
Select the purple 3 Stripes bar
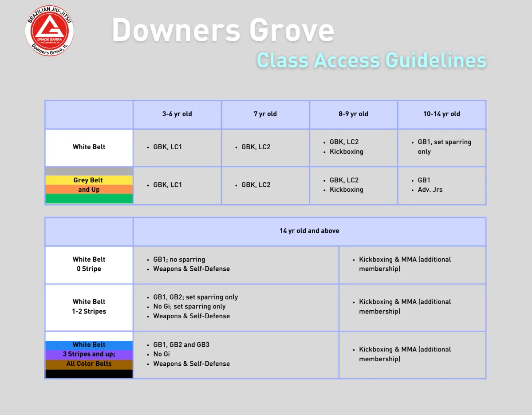coord(88,354)
